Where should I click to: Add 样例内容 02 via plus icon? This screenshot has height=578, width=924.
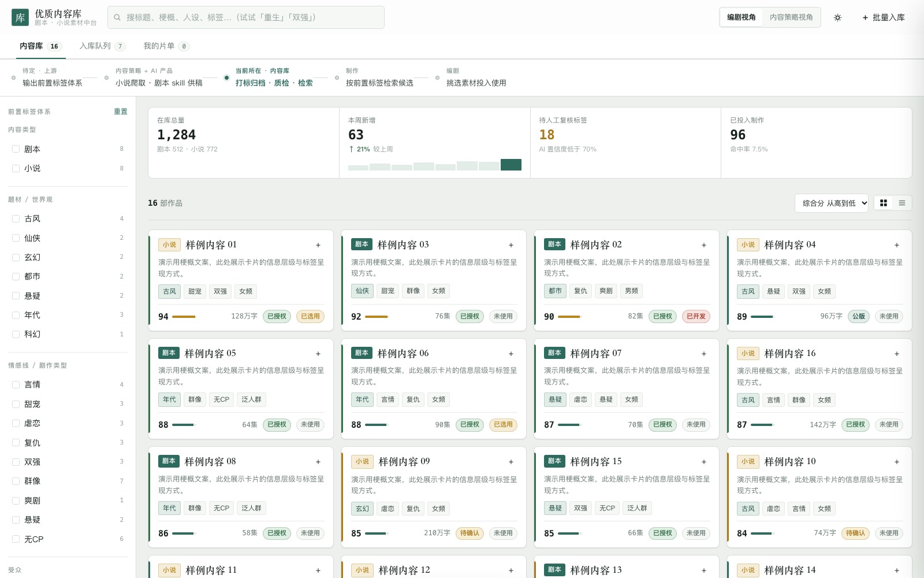[704, 245]
